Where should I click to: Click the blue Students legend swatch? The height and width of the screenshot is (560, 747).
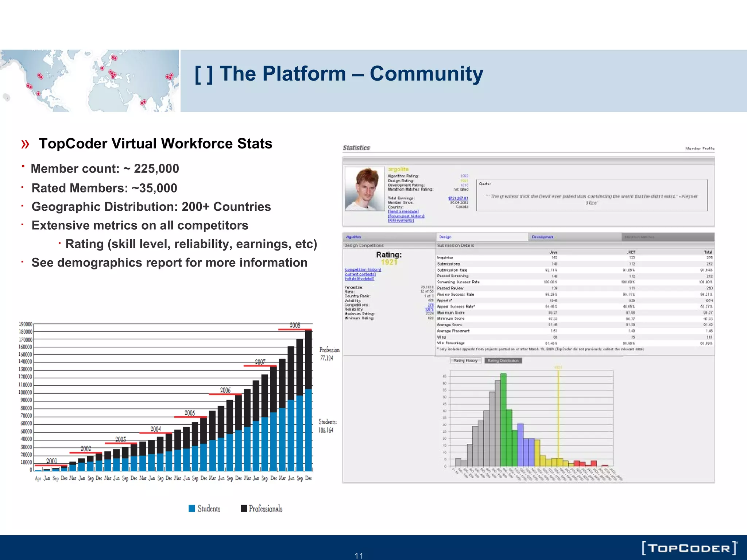click(x=192, y=508)
